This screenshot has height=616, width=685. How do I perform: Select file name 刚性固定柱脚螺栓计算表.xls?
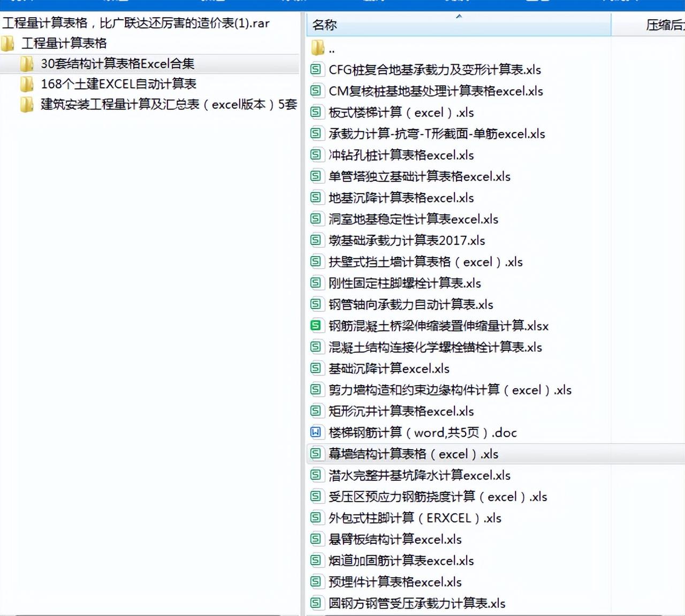(405, 283)
